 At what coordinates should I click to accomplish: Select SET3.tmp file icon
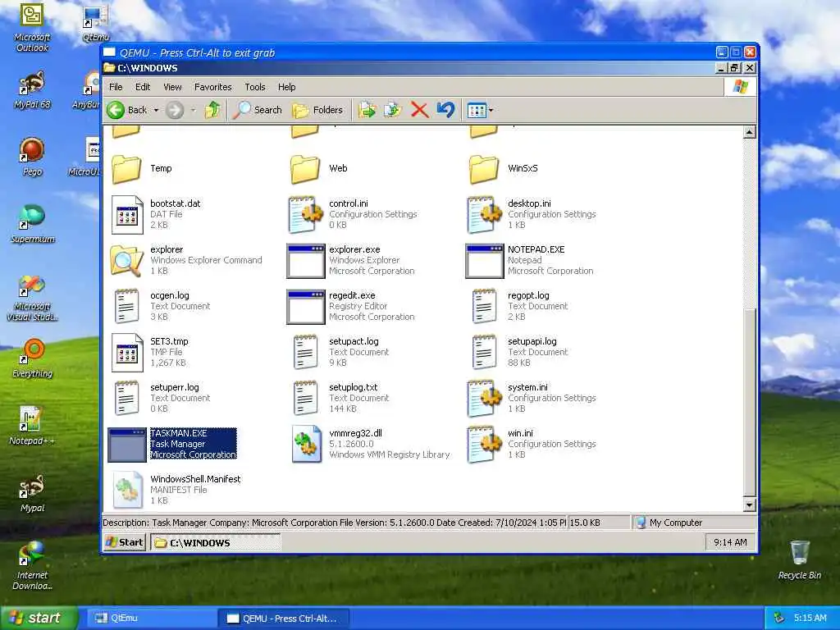pyautogui.click(x=127, y=353)
